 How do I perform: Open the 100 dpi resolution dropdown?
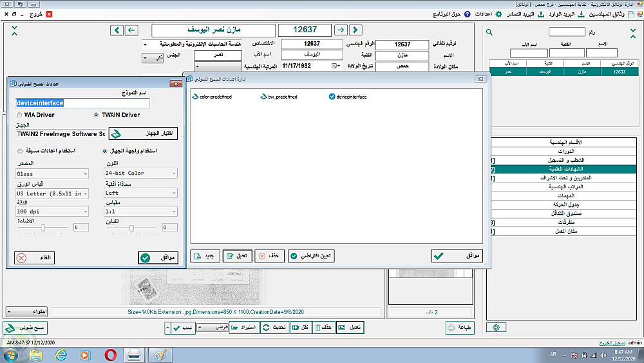pos(52,211)
